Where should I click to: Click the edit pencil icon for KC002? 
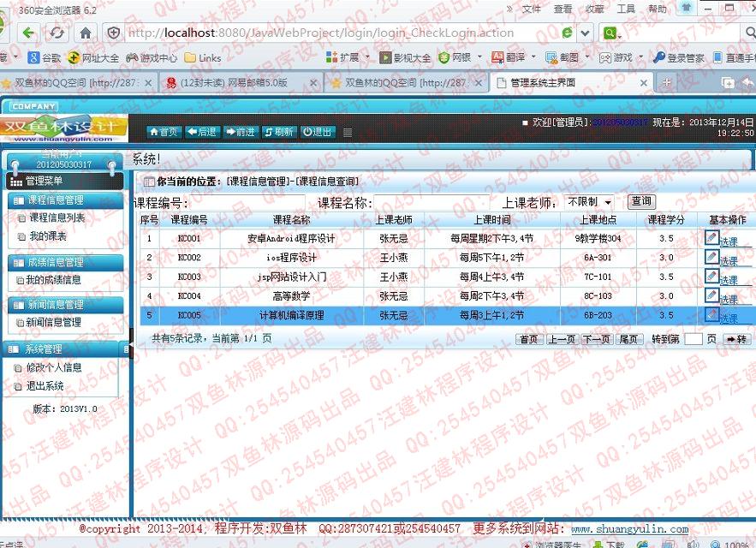[711, 257]
